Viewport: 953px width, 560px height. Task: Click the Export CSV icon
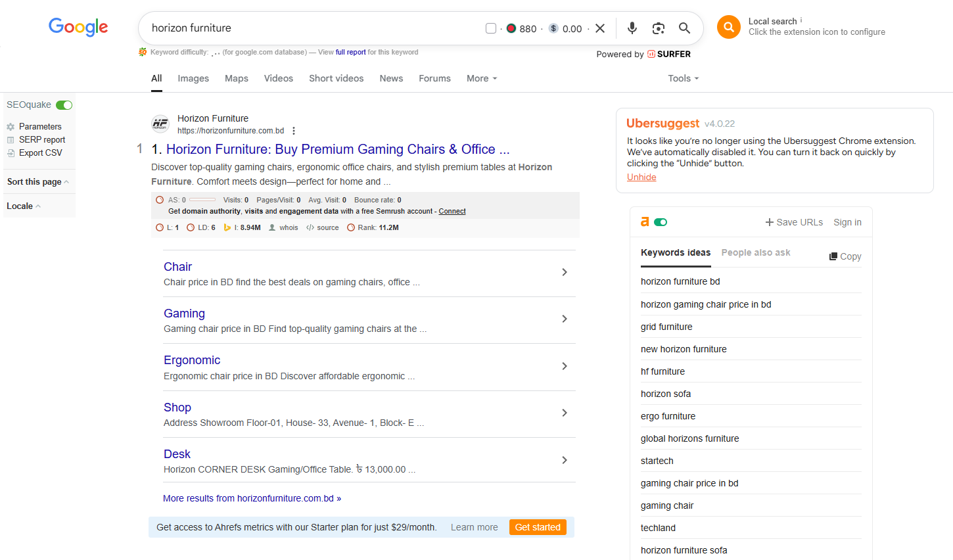click(11, 153)
